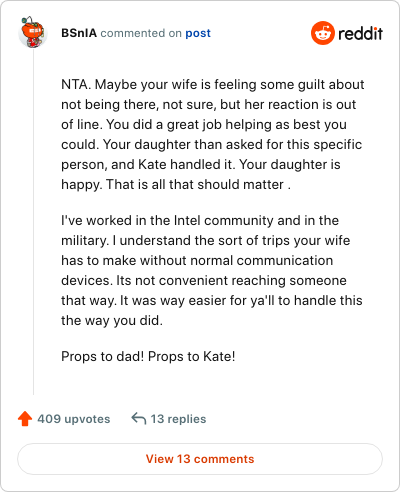This screenshot has height=492, width=400.
Task: Click the paragraph mentioning Intel community
Action: tap(212, 270)
